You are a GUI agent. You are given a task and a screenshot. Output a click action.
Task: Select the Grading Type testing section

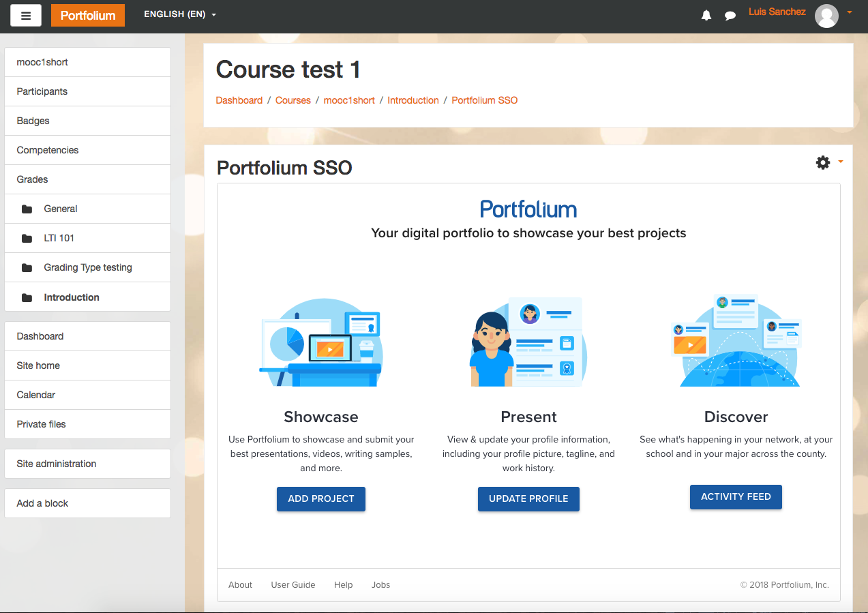click(x=87, y=267)
